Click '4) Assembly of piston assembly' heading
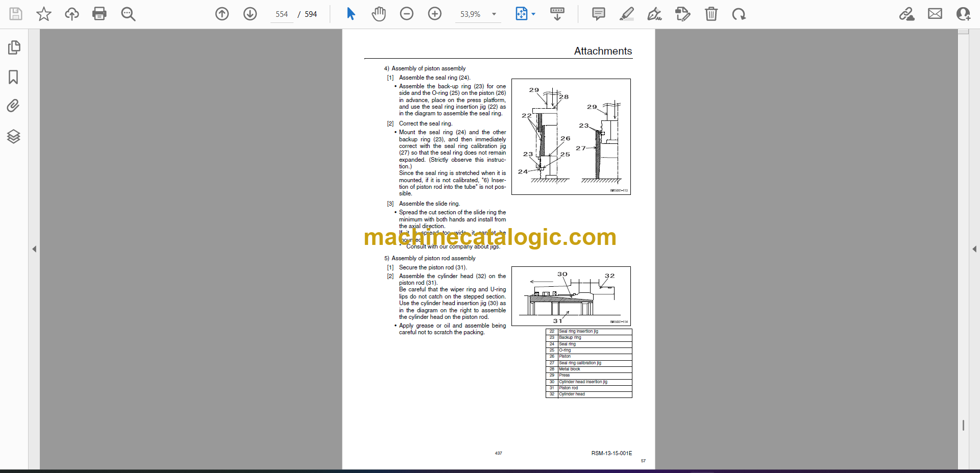The width and height of the screenshot is (980, 473). tap(425, 68)
